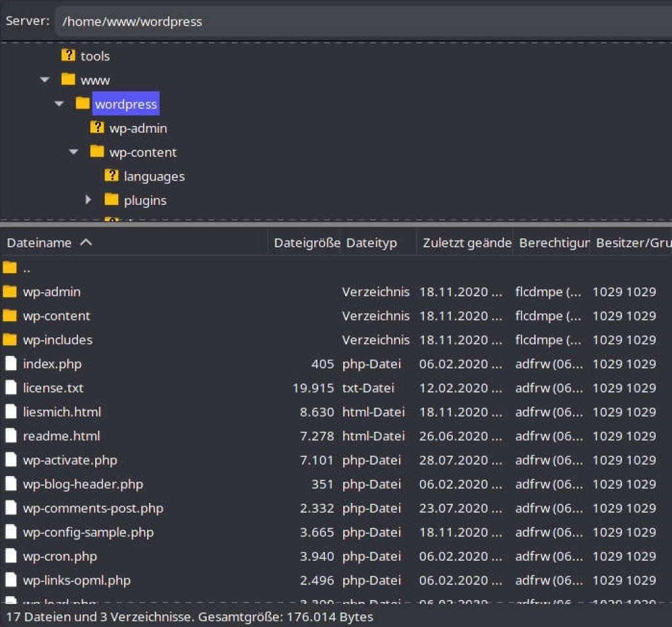Screen dimensions: 672x627
Task: Click the wordpress folder icon in tree
Action: (82, 103)
